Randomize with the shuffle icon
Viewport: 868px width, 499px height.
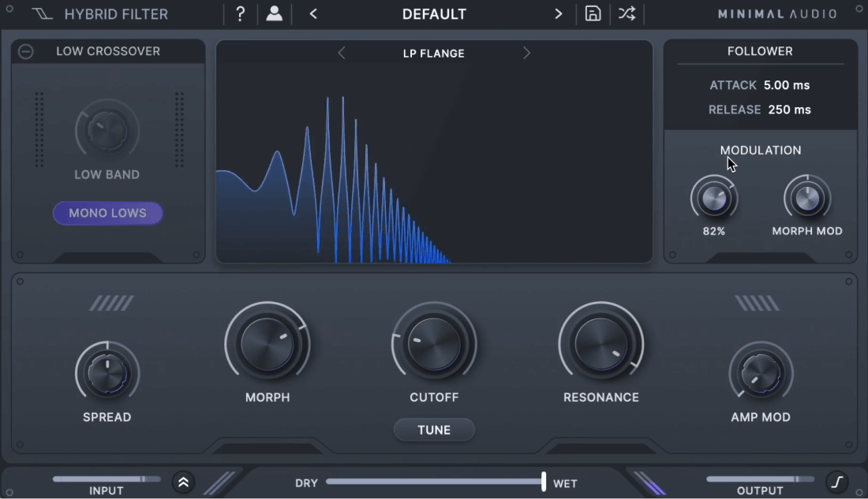tap(627, 14)
